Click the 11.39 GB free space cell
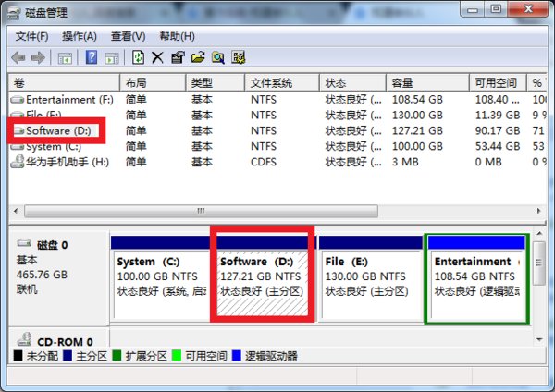Viewport: 555px width, 392px height. tap(498, 116)
